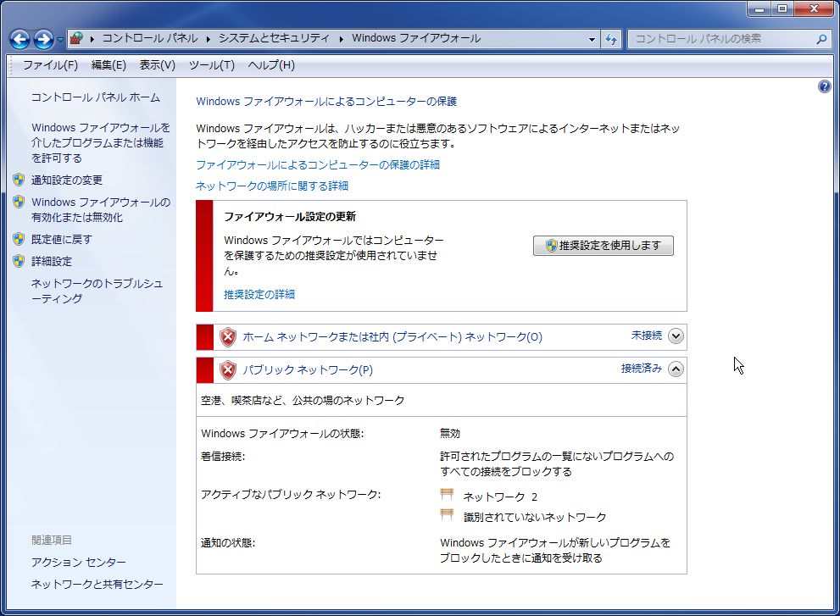Expand the breadcrumb arrow after システムとセキュリティ
The height and width of the screenshot is (616, 840).
pyautogui.click(x=342, y=39)
